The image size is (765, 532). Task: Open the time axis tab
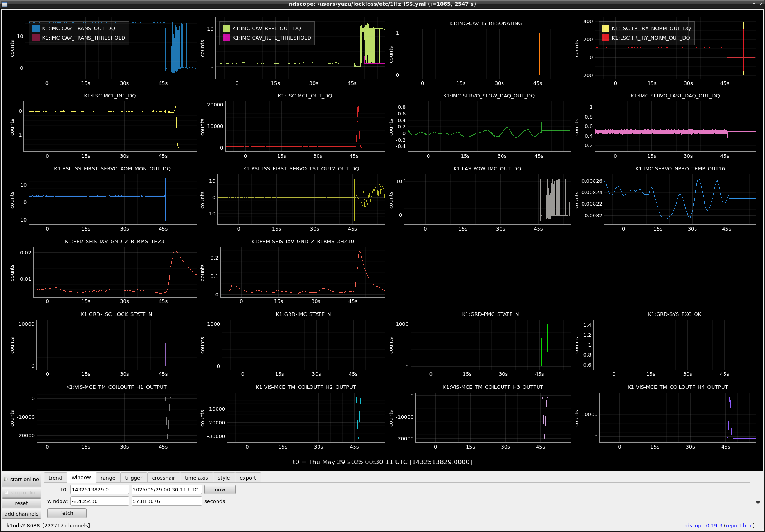197,478
